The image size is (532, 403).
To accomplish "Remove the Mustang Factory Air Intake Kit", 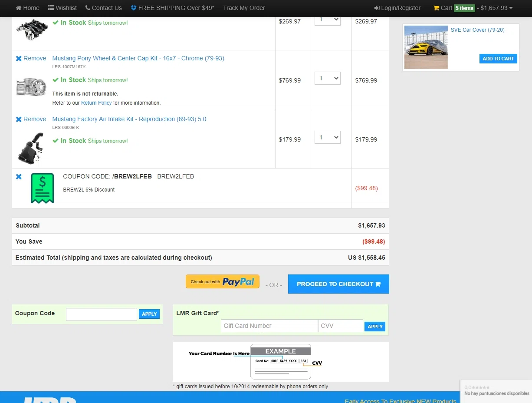I will [x=31, y=119].
